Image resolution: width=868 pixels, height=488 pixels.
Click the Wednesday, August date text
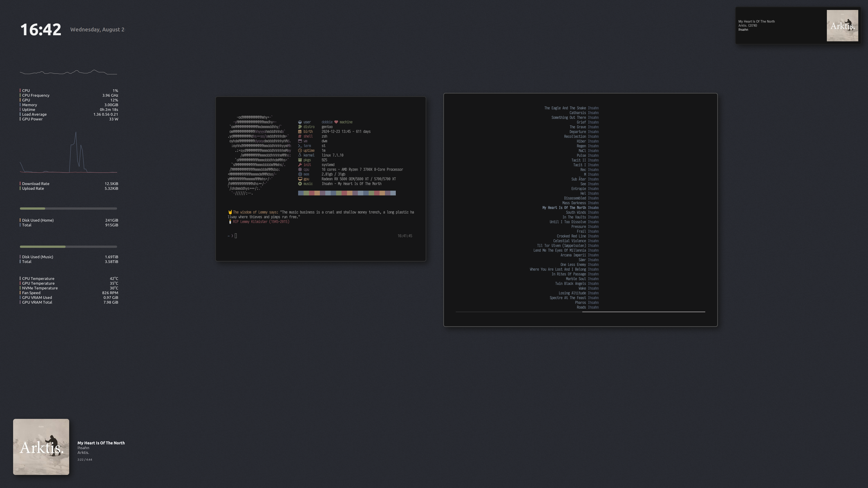(97, 30)
